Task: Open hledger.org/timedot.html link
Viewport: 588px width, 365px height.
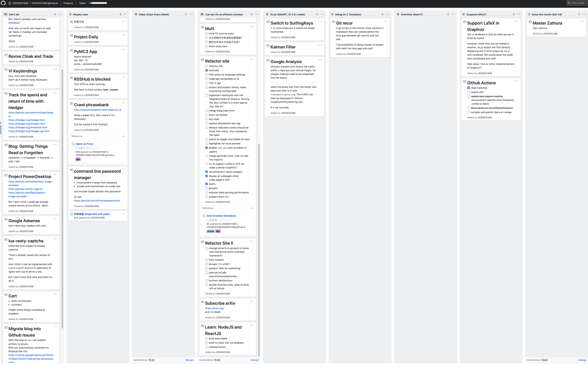Action: (27, 124)
